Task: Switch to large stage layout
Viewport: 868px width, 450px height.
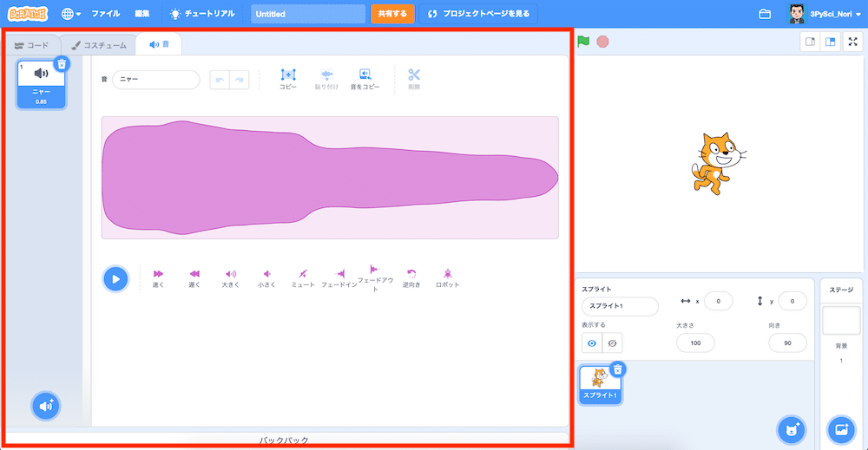Action: click(x=830, y=42)
